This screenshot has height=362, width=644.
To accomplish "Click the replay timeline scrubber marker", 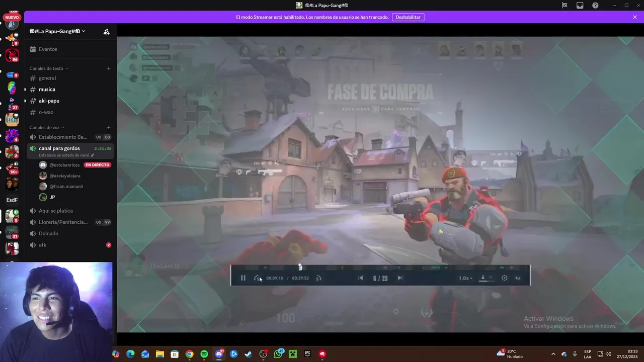I will click(x=300, y=267).
